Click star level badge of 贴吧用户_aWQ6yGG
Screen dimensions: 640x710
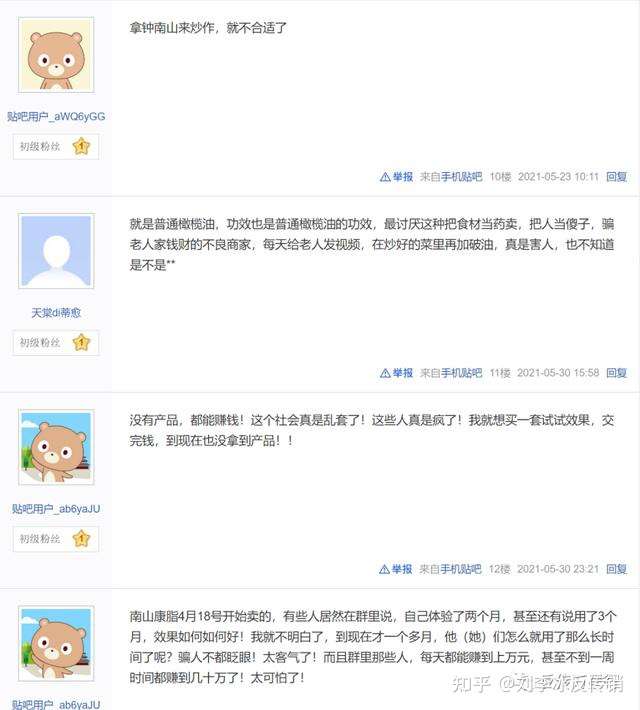click(82, 146)
